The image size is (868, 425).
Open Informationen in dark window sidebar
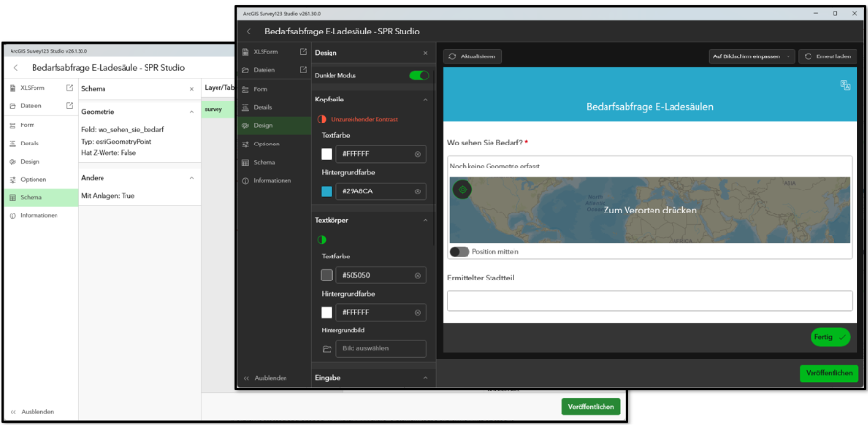pos(275,180)
